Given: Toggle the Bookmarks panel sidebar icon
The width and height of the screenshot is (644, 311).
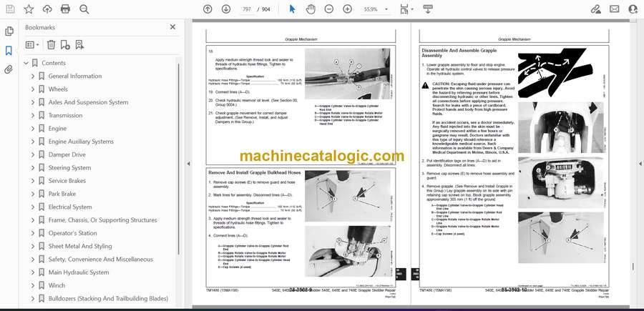Looking at the screenshot, I should (9, 51).
